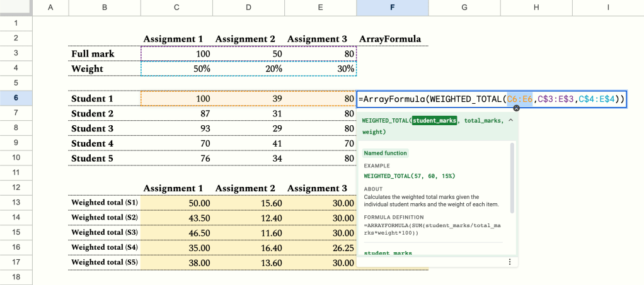Screen dimensions: 644x285
Task: Click the select-all corner box
Action: [x=16, y=8]
